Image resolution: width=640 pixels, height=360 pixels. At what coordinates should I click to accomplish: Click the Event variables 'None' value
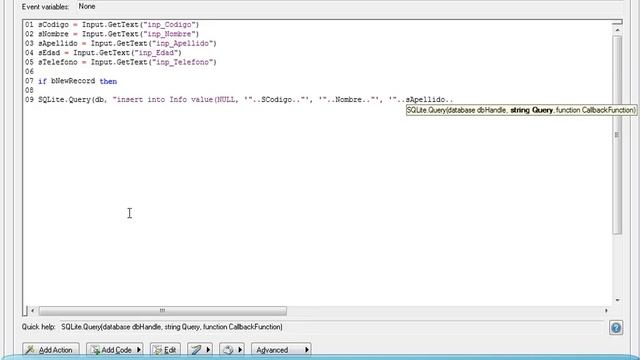tap(87, 7)
